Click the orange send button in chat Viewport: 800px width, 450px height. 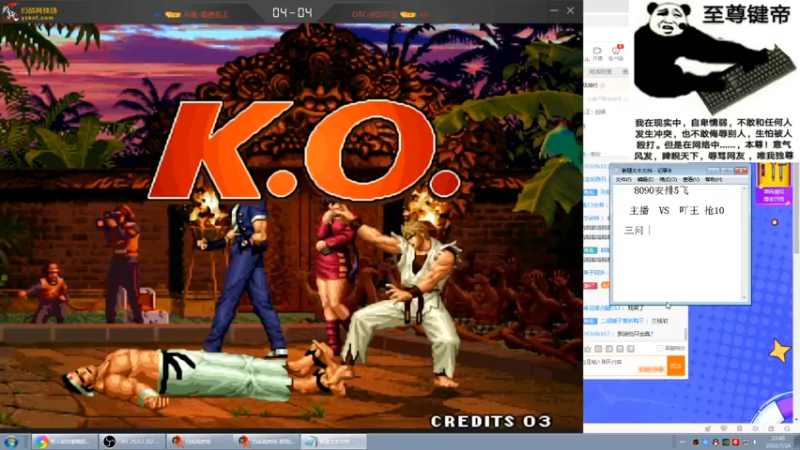point(676,366)
